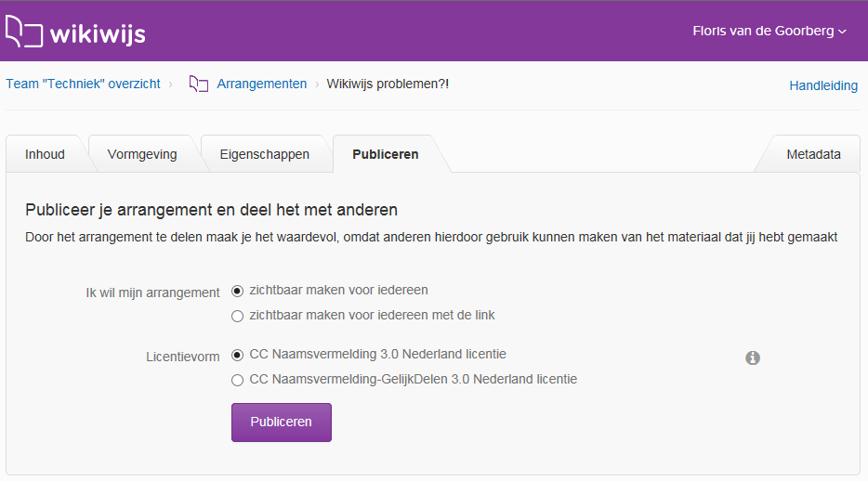Click the 'Ik wil mijn arrangement' label
Screen dimensions: 868x481
click(152, 293)
